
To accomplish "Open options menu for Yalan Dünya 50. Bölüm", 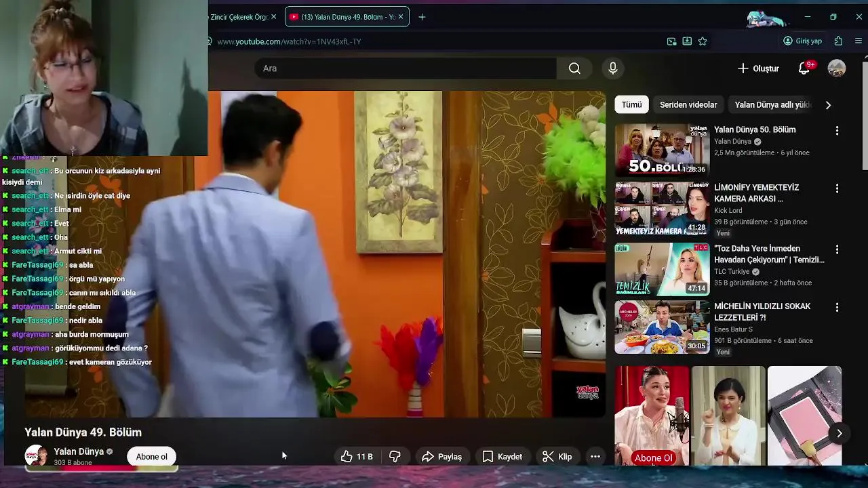I will pos(837,131).
